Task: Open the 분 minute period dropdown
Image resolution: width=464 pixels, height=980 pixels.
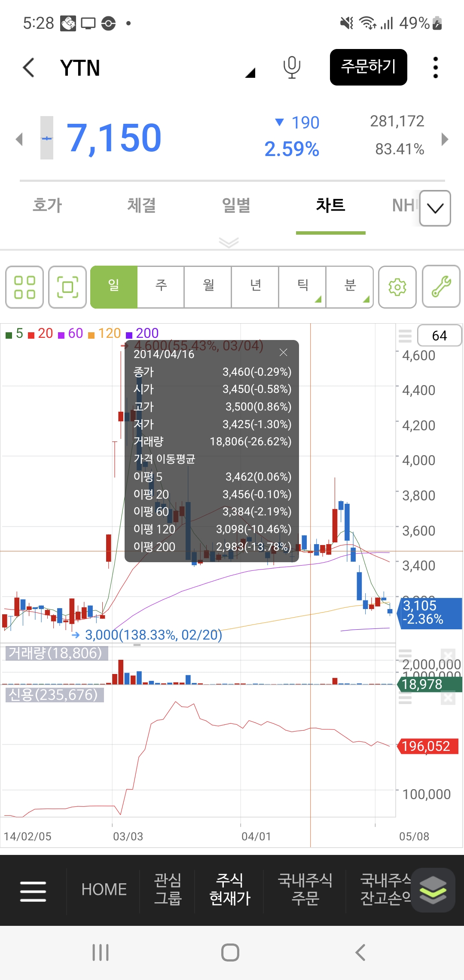Action: [x=350, y=287]
